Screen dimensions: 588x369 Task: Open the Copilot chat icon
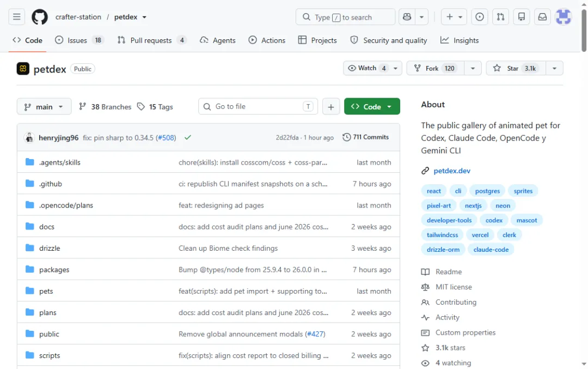click(407, 17)
